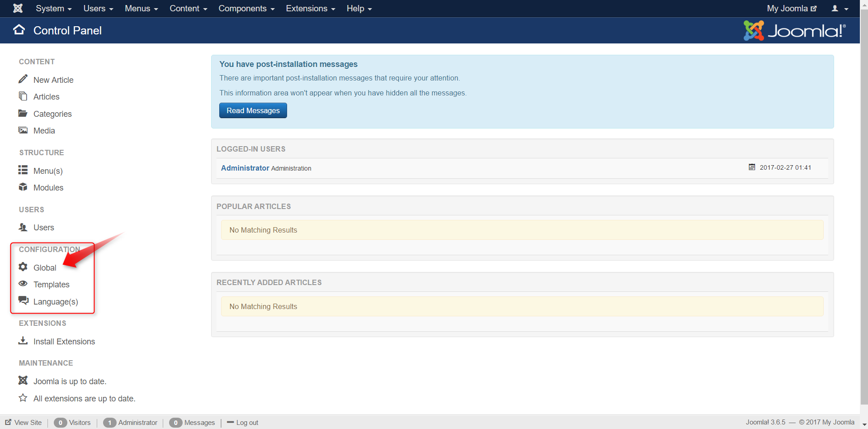Click the Install Extensions download icon
The image size is (868, 429).
23,340
